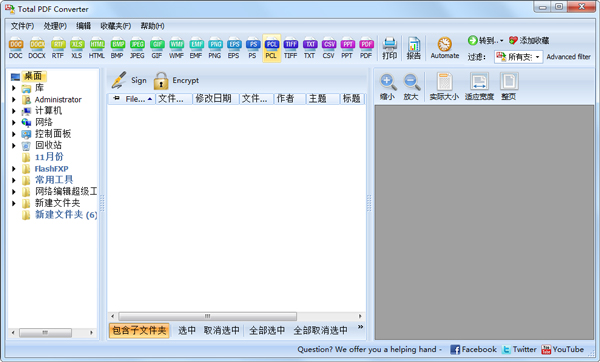Open the 报告 report tool

[414, 49]
